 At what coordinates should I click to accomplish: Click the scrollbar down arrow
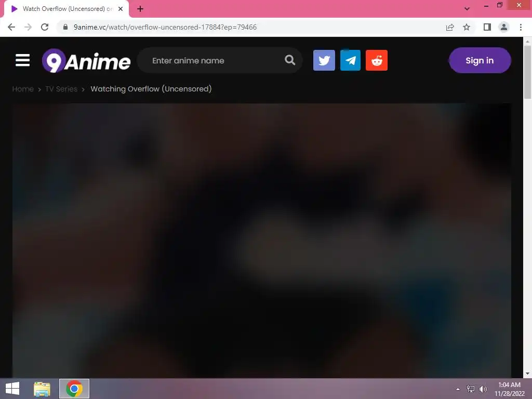tap(527, 374)
